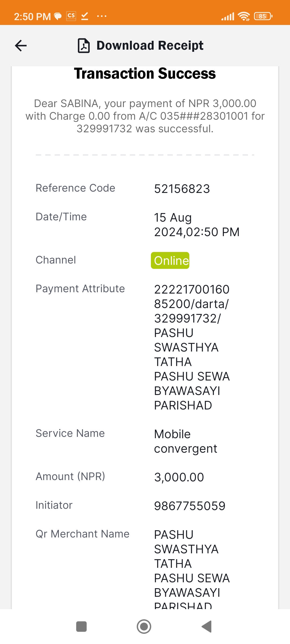The height and width of the screenshot is (644, 290).
Task: Tap the chat bubble notification icon
Action: pos(58,17)
